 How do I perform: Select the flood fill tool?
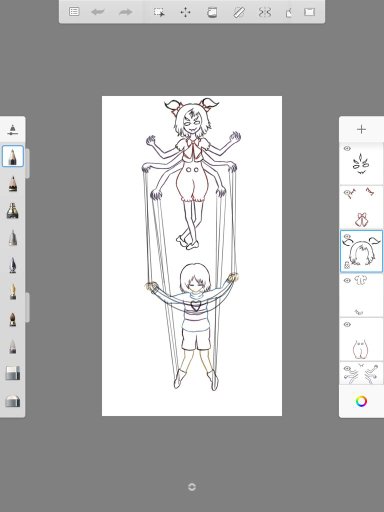coord(212,12)
